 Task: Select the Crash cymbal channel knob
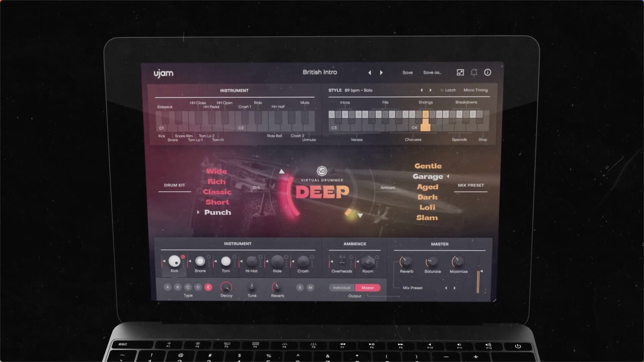coord(303,261)
